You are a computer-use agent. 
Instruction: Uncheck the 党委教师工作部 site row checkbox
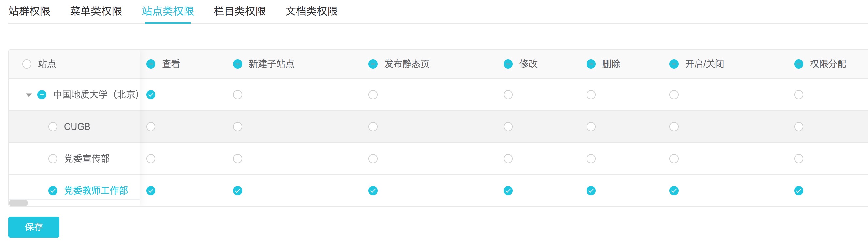pyautogui.click(x=53, y=191)
